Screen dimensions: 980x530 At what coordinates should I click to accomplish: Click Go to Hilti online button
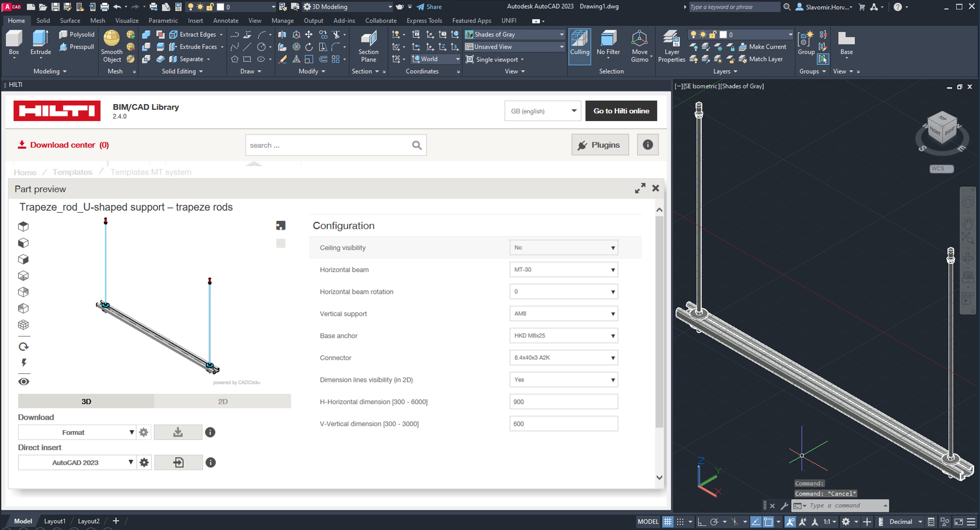pos(621,111)
